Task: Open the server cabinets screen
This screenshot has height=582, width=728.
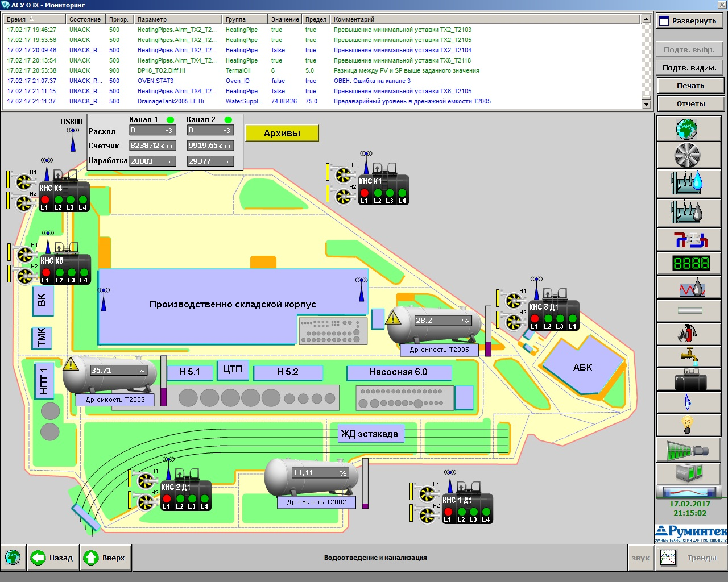Action: point(689,473)
